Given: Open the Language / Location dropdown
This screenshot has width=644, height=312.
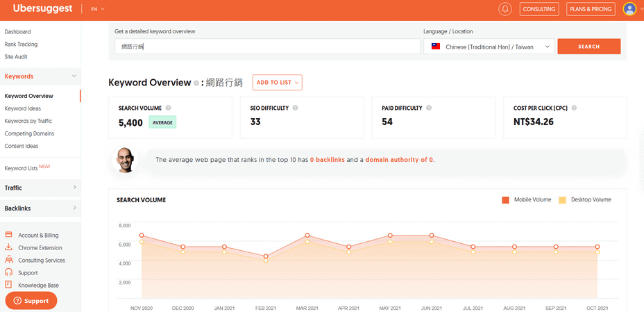Looking at the screenshot, I should [x=489, y=47].
